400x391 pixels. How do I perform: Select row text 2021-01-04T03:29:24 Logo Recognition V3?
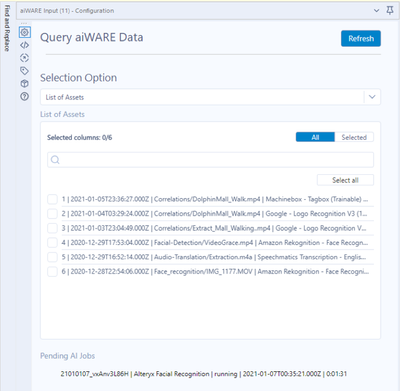[214, 214]
